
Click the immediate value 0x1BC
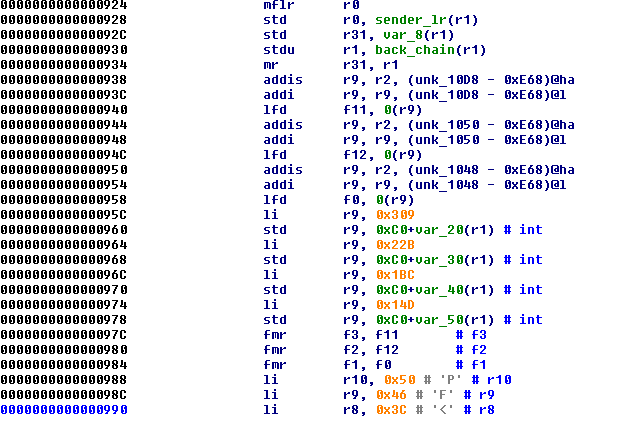395,275
